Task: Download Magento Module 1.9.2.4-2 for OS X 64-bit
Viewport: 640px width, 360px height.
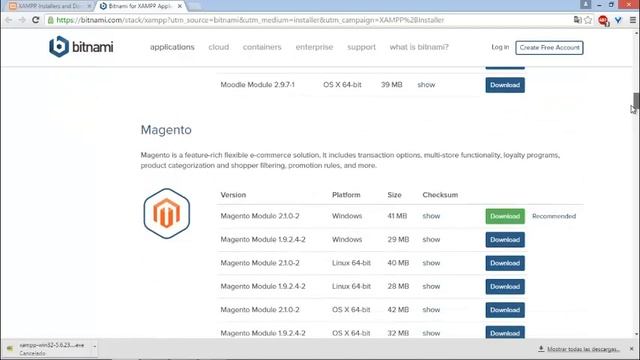Action: coord(505,332)
